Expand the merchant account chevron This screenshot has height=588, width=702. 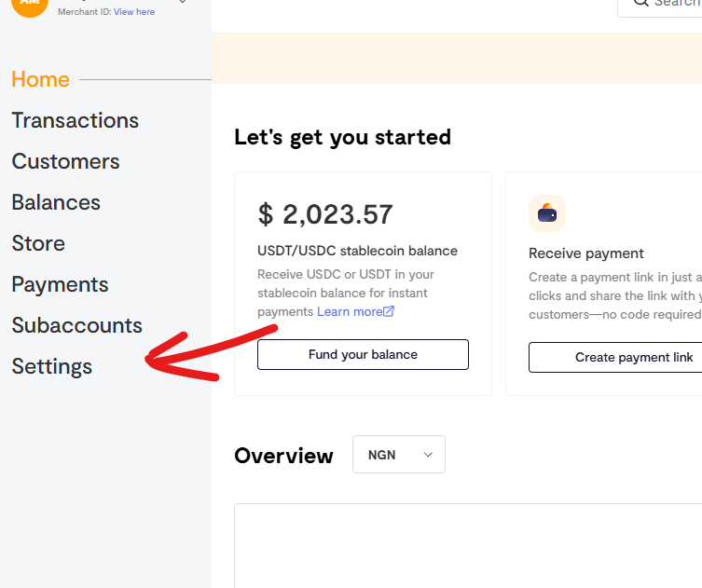pyautogui.click(x=182, y=3)
